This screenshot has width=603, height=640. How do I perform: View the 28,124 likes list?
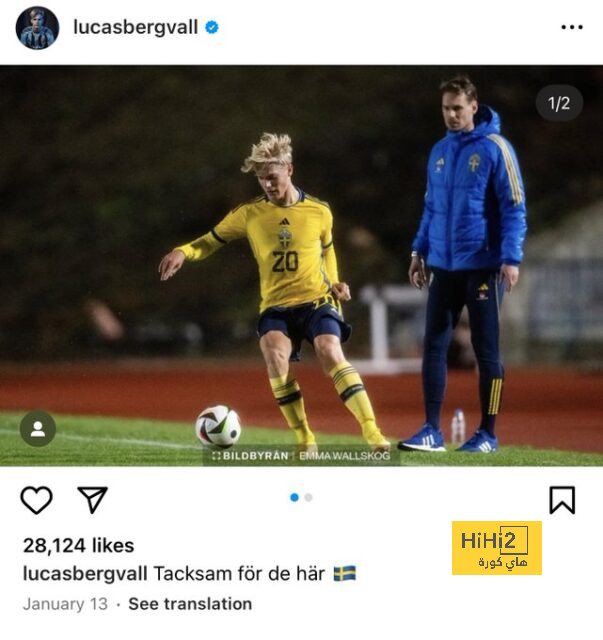[78, 545]
